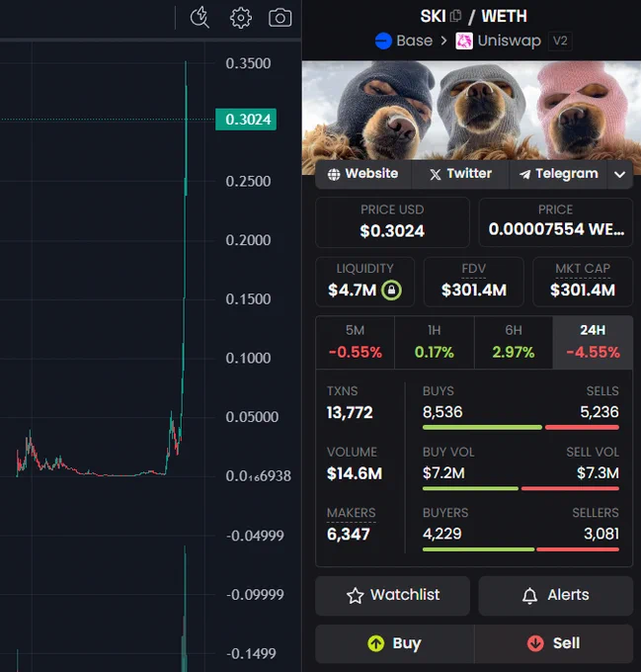The height and width of the screenshot is (672, 641).
Task: Click the dog balaclava banner image
Action: coord(471,111)
